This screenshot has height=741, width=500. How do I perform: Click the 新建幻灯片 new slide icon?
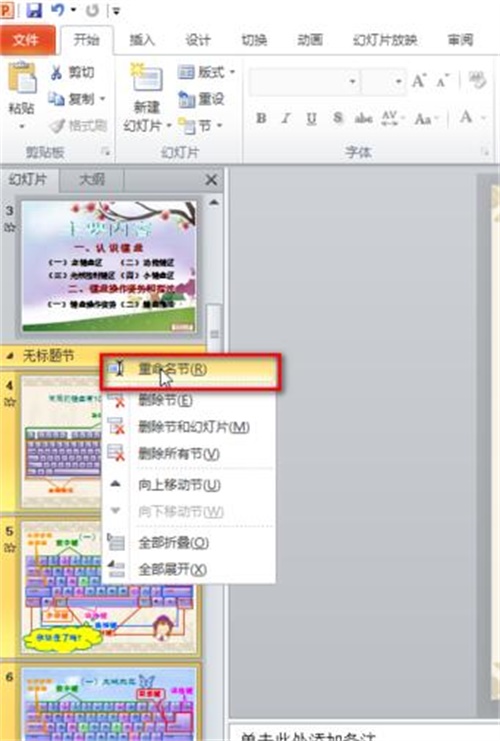147,78
